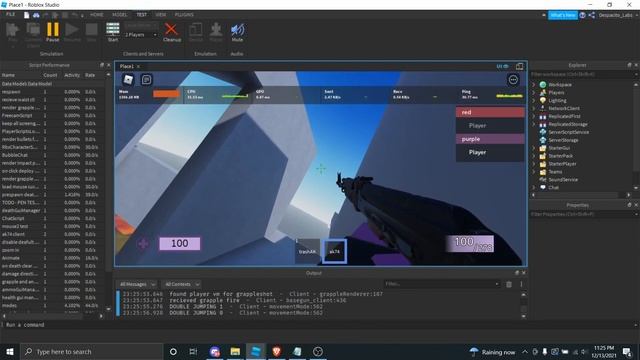
Task: Click the Run a command bar
Action: tap(318, 325)
